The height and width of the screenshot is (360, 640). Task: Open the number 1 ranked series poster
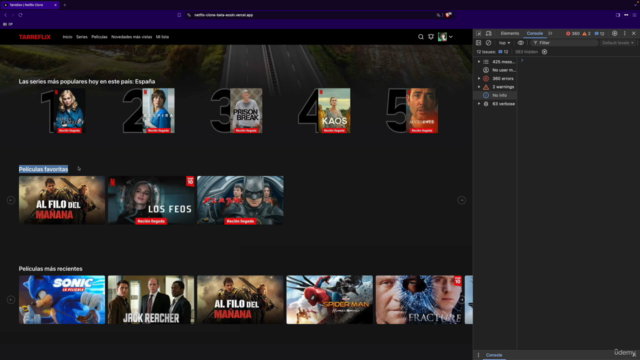69,111
